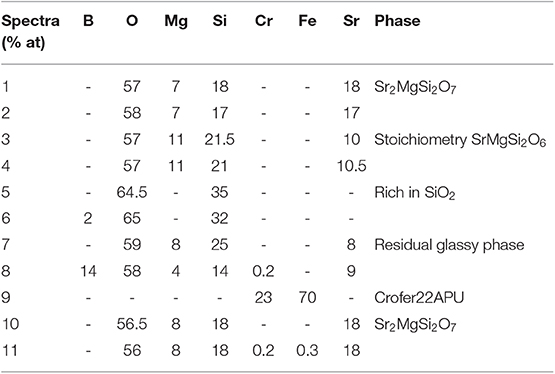Click the Sr2MgSi2O7 cell in row 10
Image resolution: width=555 pixels, height=374 pixels.
click(x=415, y=325)
